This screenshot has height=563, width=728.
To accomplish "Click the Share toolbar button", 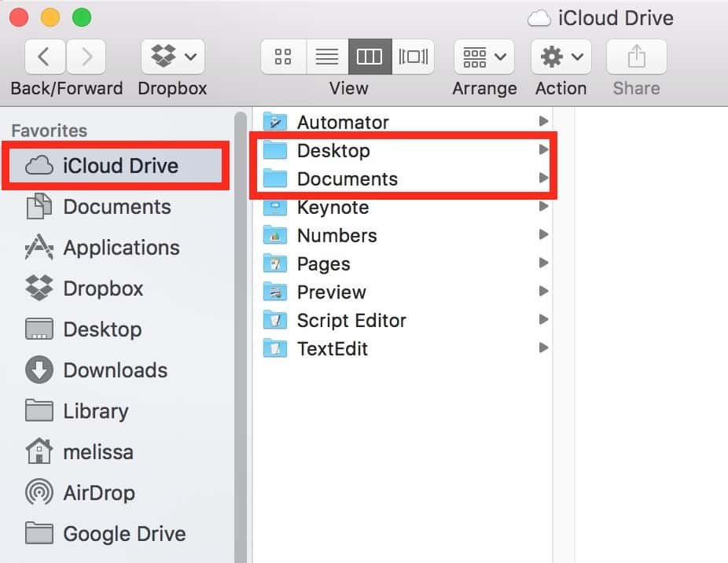I will [636, 57].
